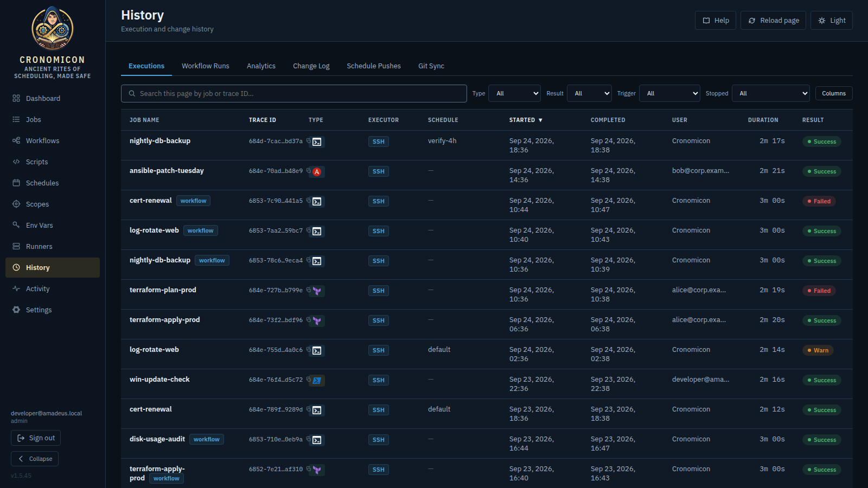This screenshot has width=868, height=488.
Task: Click the Warn result badge
Action: (818, 350)
